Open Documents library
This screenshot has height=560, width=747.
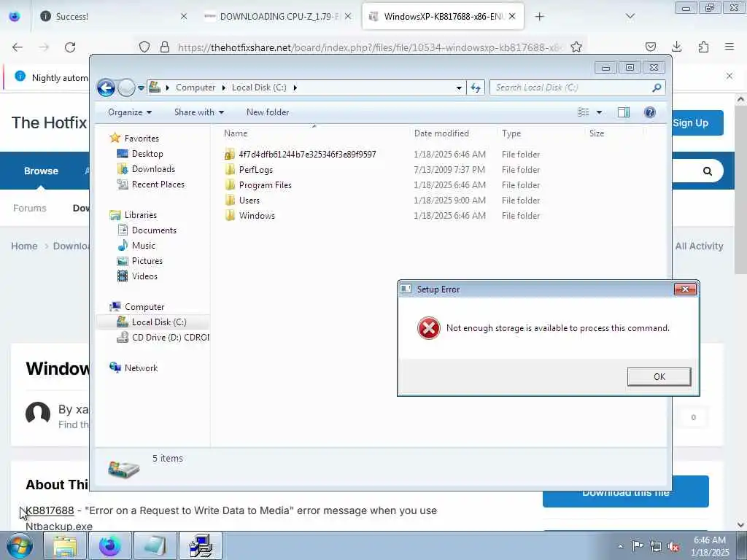coord(154,230)
